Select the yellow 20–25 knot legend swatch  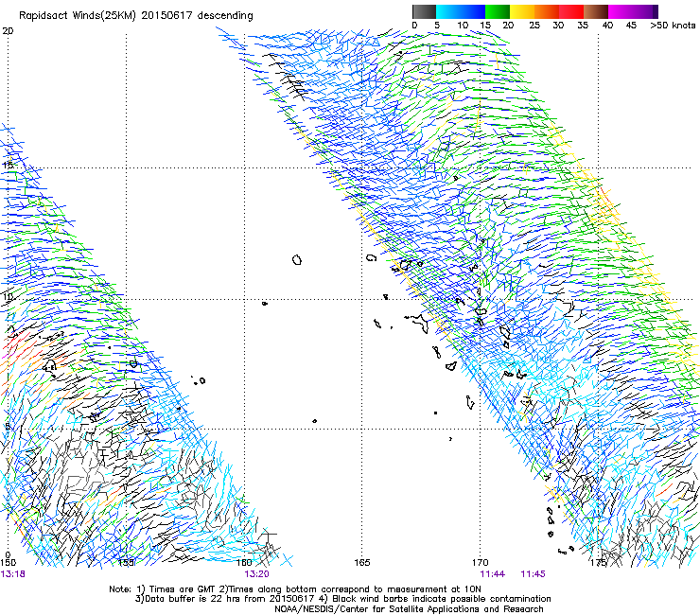522,11
